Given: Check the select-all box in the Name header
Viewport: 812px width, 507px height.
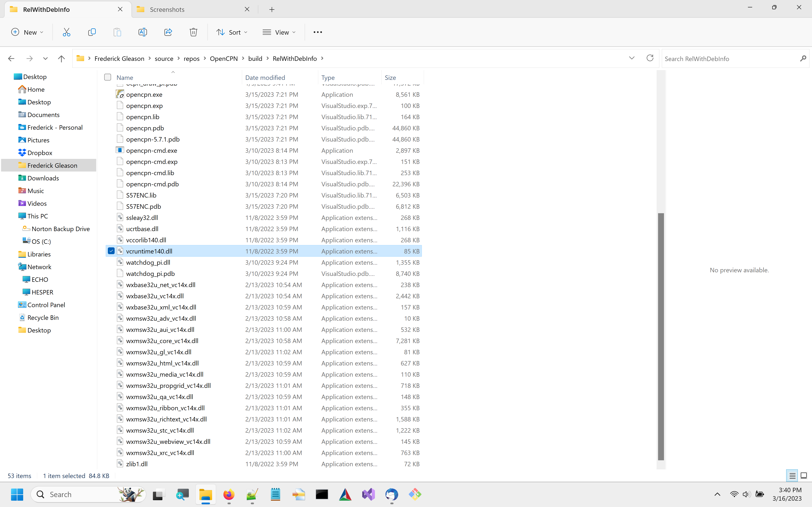Looking at the screenshot, I should pyautogui.click(x=107, y=77).
